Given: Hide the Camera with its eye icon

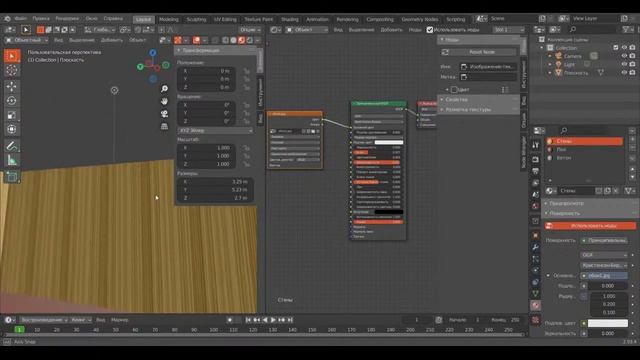Looking at the screenshot, I should tap(624, 56).
